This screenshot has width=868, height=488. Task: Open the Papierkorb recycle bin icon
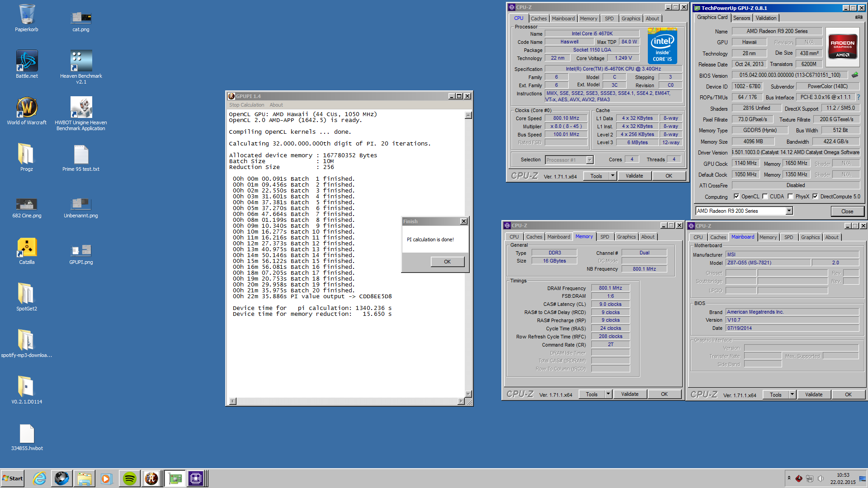27,18
